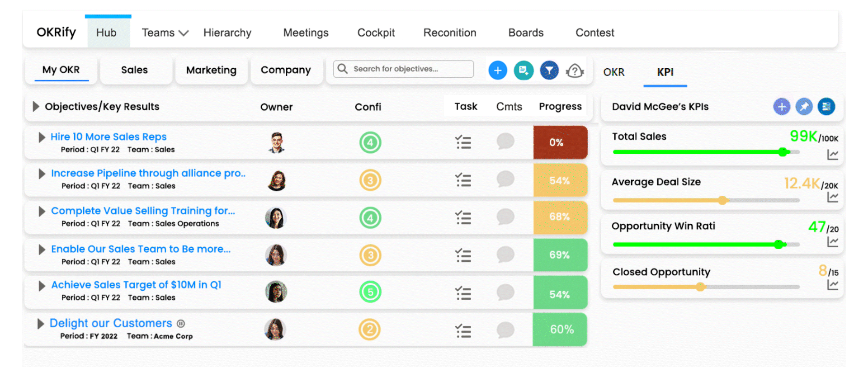Click the Average Deal Size slider handle
Screen dimensions: 868x377
click(x=722, y=200)
